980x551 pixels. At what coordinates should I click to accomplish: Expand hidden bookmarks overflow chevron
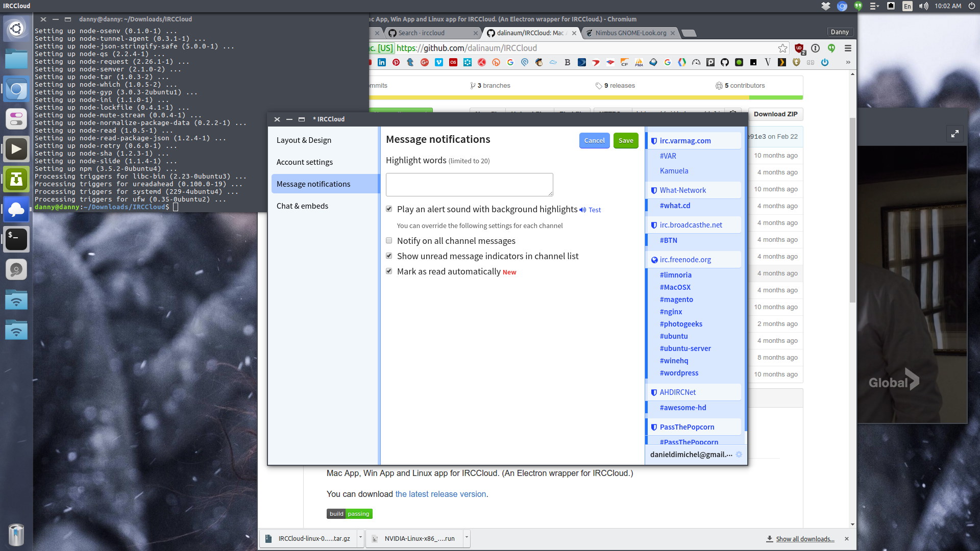848,62
